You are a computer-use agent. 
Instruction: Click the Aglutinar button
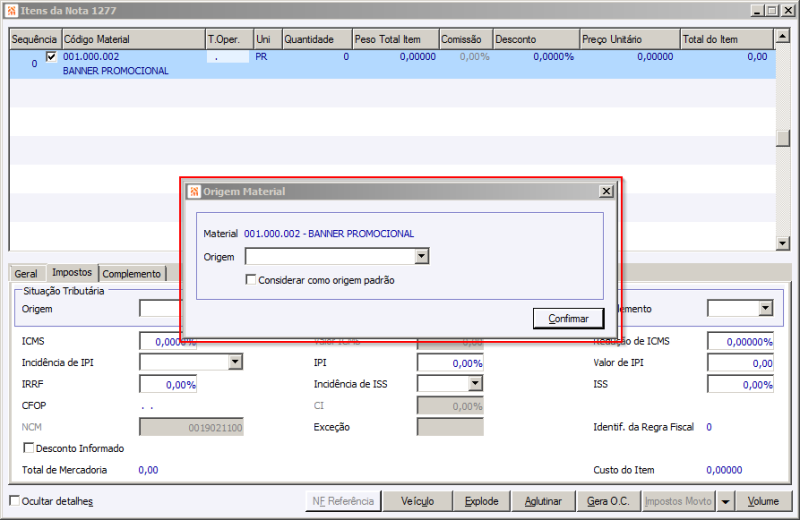click(x=543, y=501)
